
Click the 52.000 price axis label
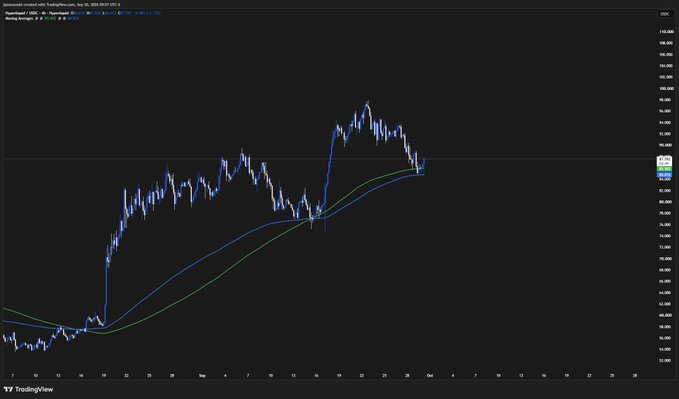click(x=666, y=360)
